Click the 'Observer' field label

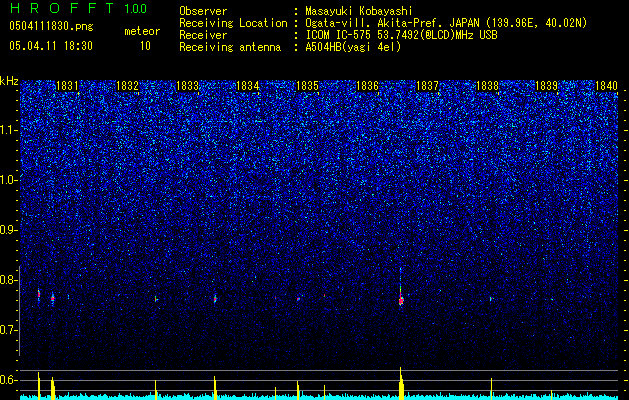pos(203,11)
